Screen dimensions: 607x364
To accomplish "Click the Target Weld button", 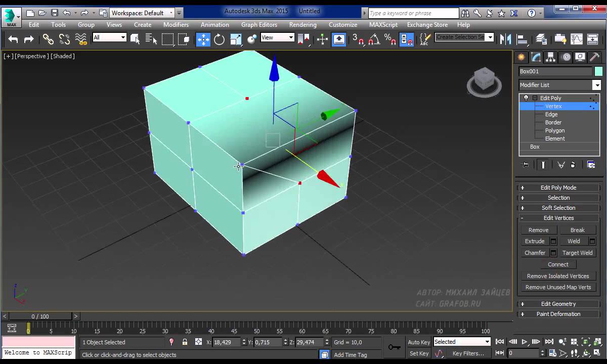I will pos(577,253).
